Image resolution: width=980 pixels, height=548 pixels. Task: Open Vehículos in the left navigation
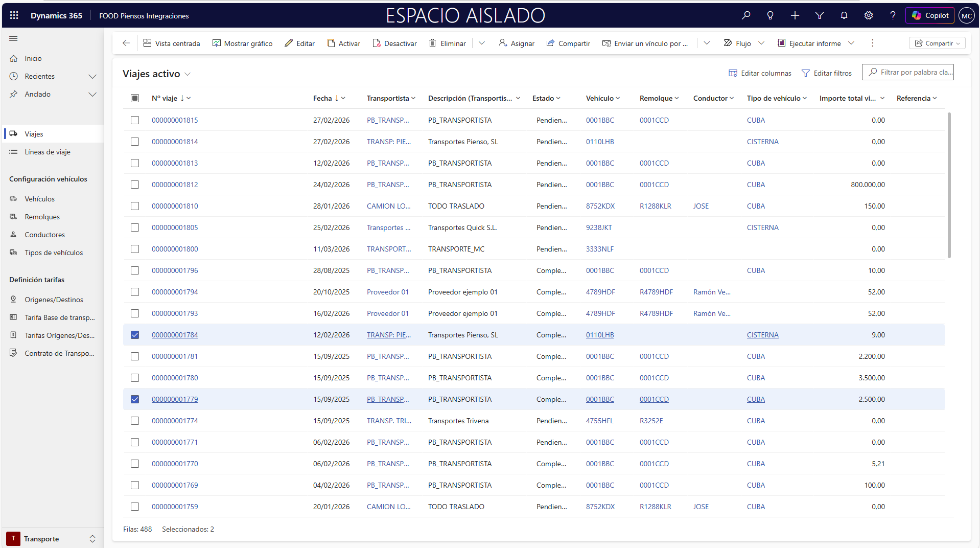tap(40, 199)
